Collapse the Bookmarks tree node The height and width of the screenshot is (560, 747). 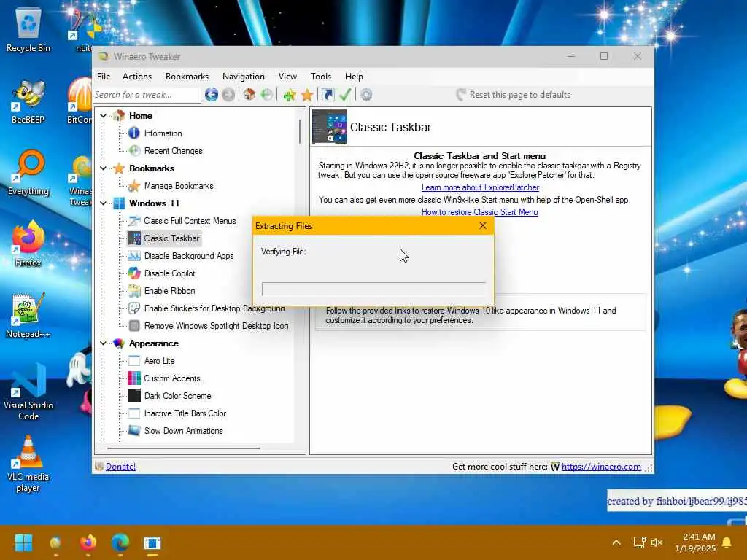point(104,168)
